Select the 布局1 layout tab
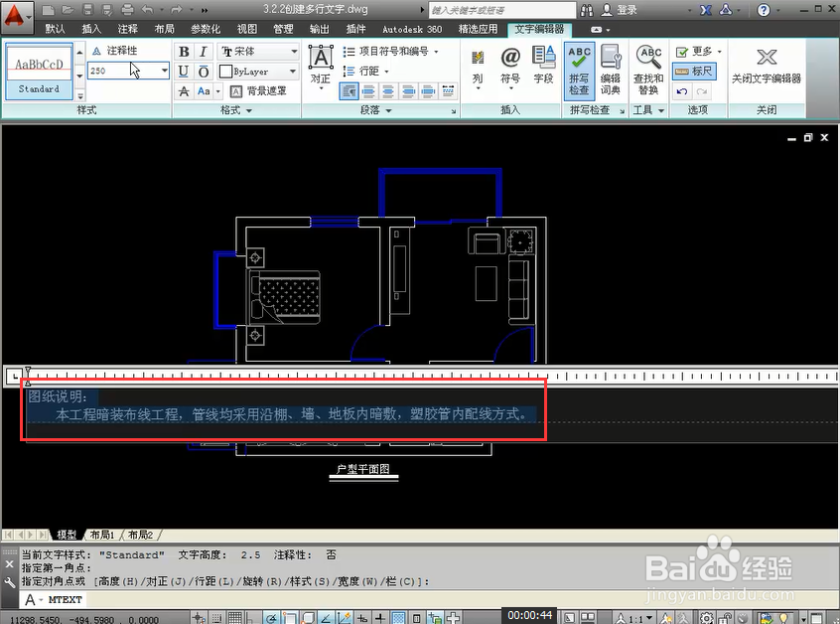Viewport: 840px width, 624px height. 102,534
